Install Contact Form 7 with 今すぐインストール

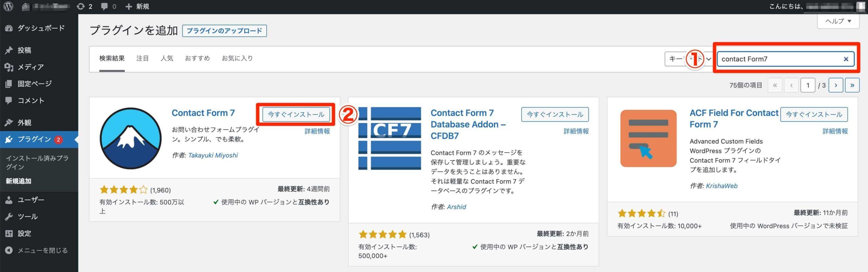pos(296,115)
